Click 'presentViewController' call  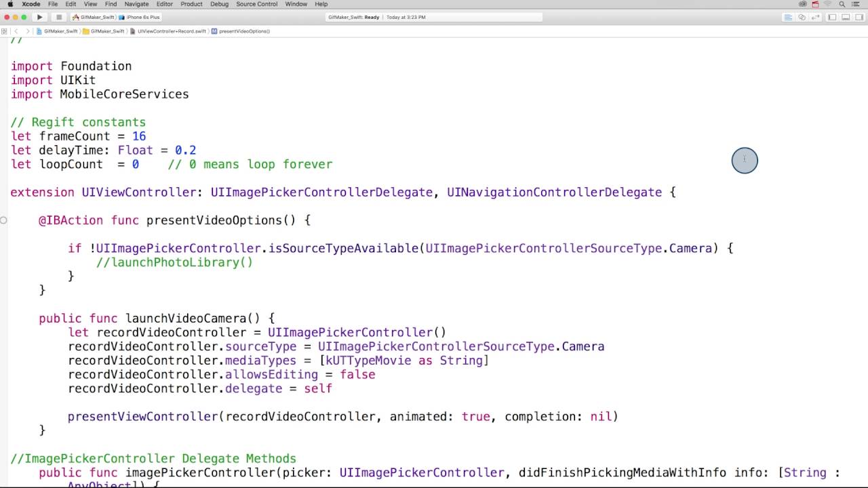[142, 417]
